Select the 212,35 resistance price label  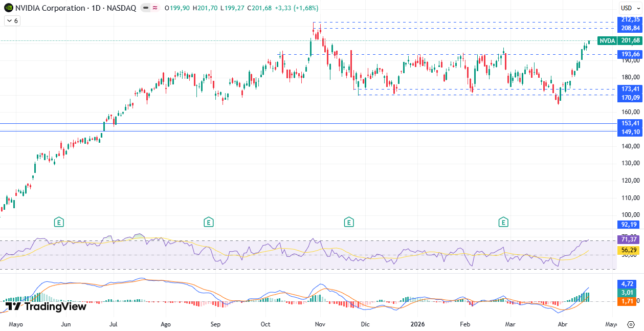coord(629,20)
